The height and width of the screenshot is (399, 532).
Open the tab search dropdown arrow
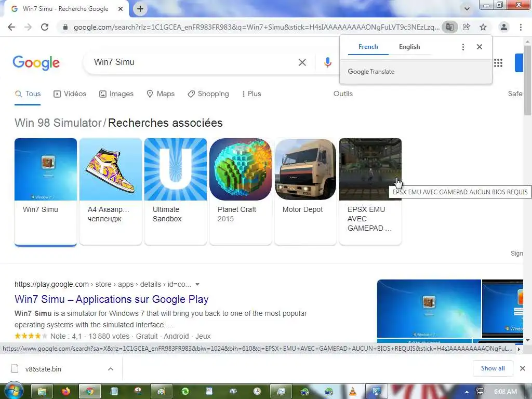pyautogui.click(x=467, y=9)
